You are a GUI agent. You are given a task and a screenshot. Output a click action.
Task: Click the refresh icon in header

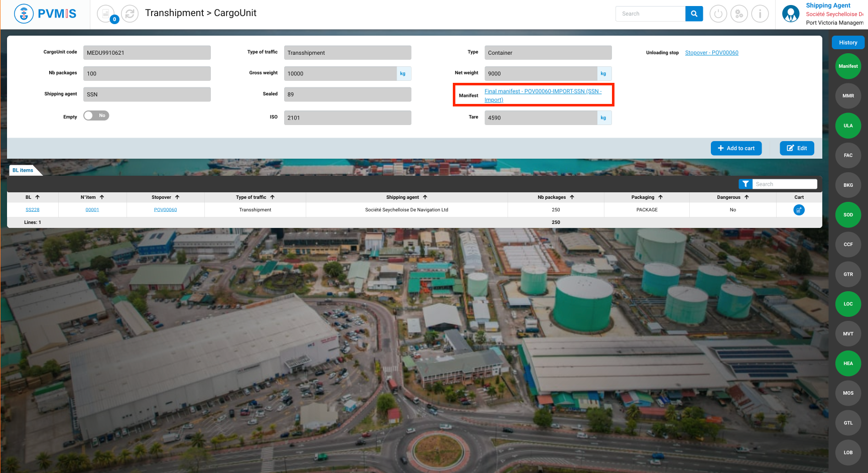click(130, 14)
